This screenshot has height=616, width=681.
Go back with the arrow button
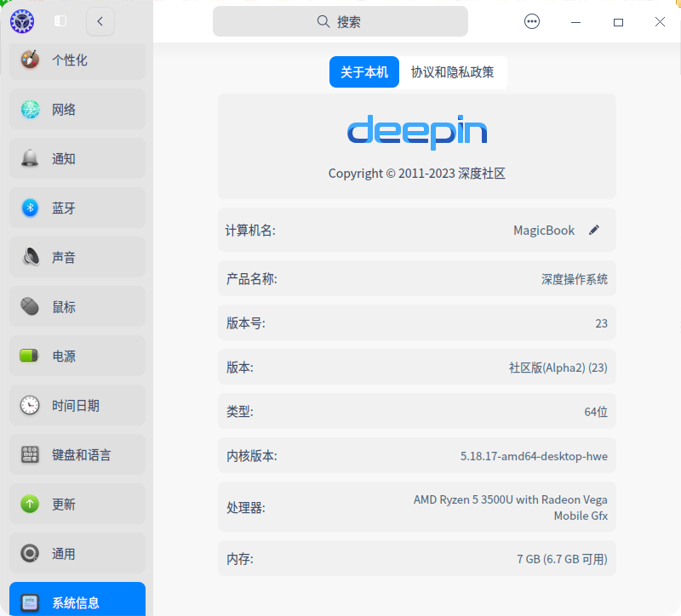[x=100, y=21]
